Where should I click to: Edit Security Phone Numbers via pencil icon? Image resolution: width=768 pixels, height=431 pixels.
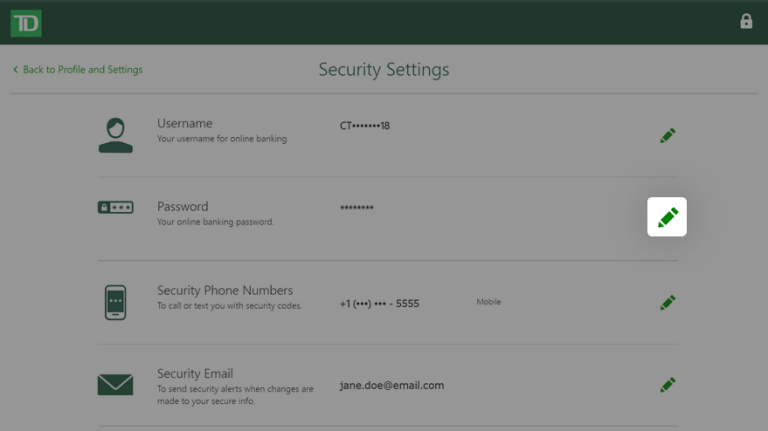tap(667, 302)
